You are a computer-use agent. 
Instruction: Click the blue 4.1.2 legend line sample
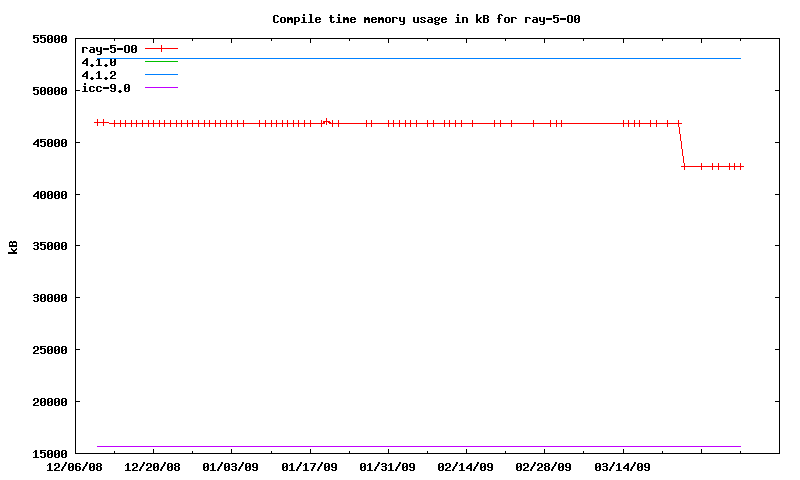coord(161,75)
